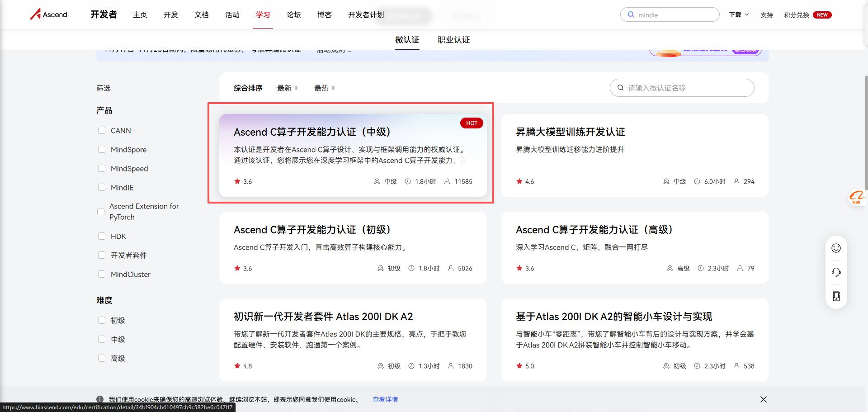Open Ascend C算子开发能力认证（中级）card
The height and width of the screenshot is (412, 868).
(x=353, y=156)
